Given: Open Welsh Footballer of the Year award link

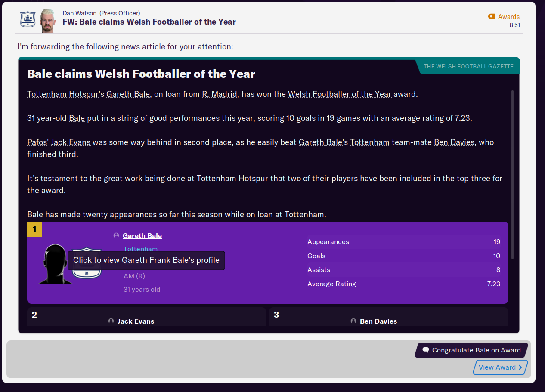Looking at the screenshot, I should click(340, 94).
